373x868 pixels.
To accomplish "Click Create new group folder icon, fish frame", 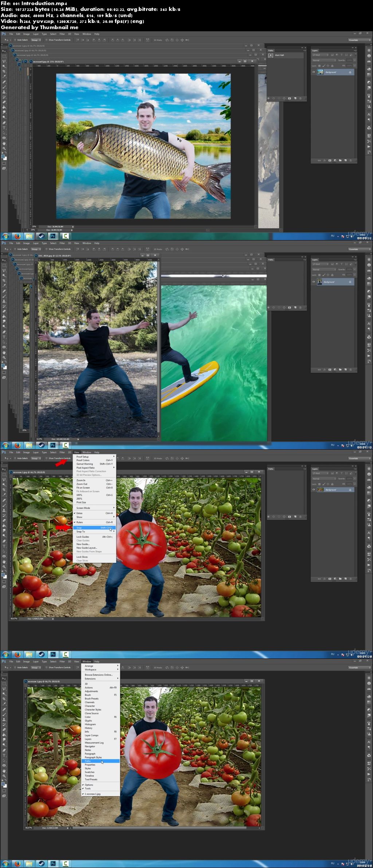I will point(340,160).
